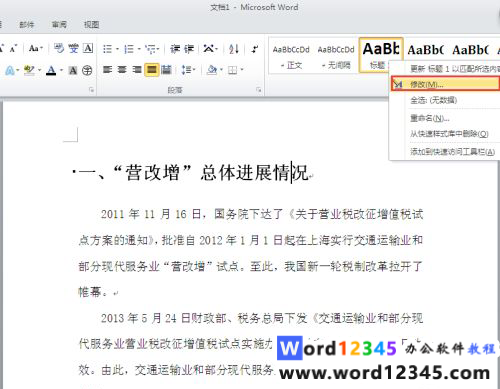Click the Bullets list icon

tap(107, 49)
